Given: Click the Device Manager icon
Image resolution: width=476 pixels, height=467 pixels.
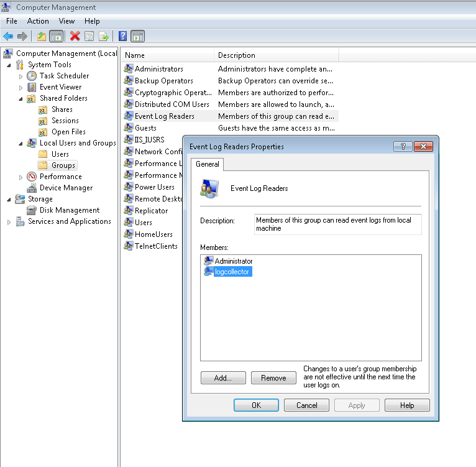Looking at the screenshot, I should coord(32,188).
